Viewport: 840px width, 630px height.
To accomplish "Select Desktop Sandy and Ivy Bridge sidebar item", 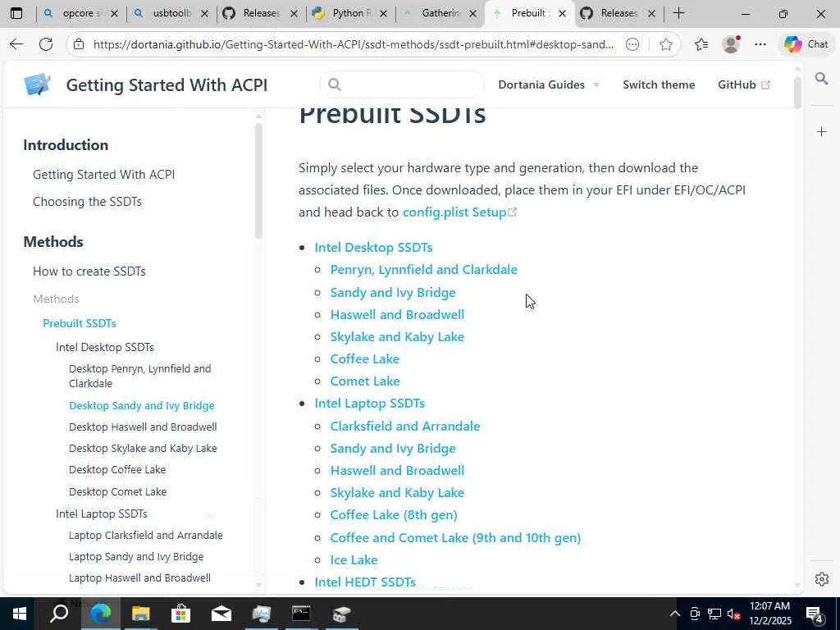I will 141,405.
